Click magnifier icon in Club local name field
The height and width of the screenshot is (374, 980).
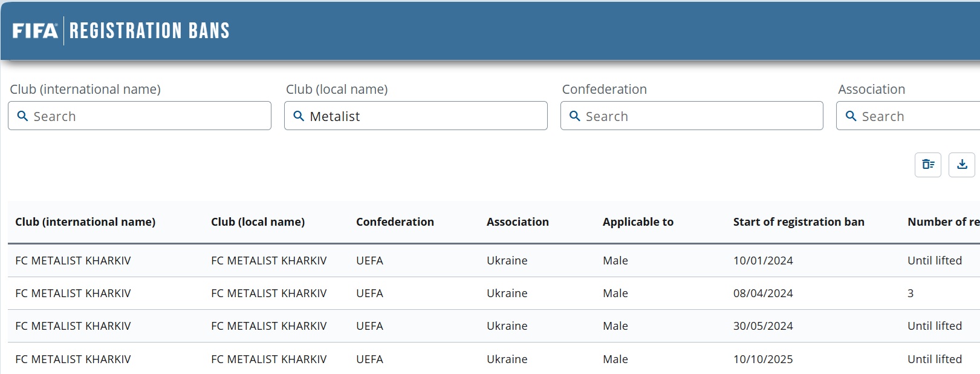click(x=299, y=116)
